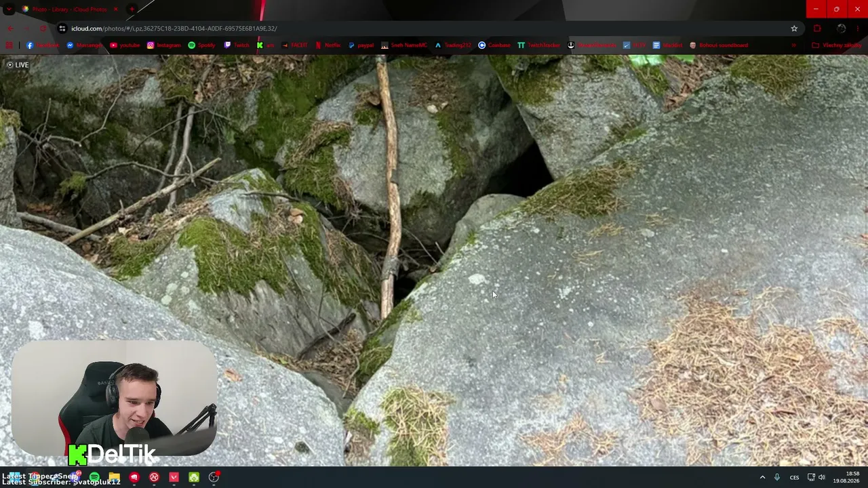Screen dimensions: 868x488
Task: Open Spotify from the taskbar
Action: tap(94, 477)
